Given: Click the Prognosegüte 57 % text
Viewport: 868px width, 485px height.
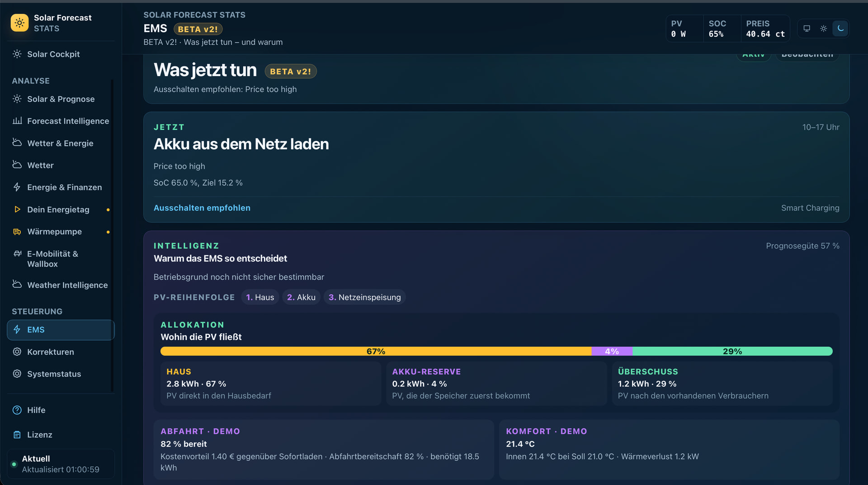Looking at the screenshot, I should (x=802, y=246).
